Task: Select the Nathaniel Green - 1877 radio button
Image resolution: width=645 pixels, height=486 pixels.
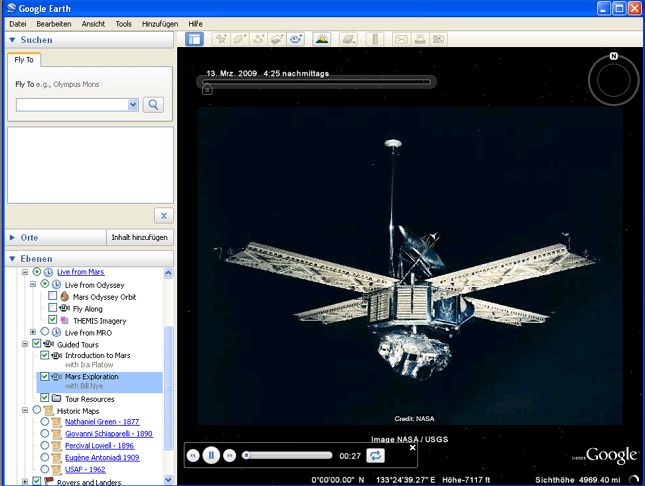Action: [44, 422]
